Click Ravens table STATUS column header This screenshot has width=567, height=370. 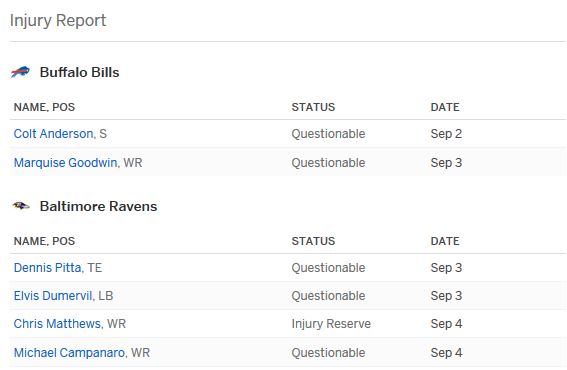pos(313,241)
